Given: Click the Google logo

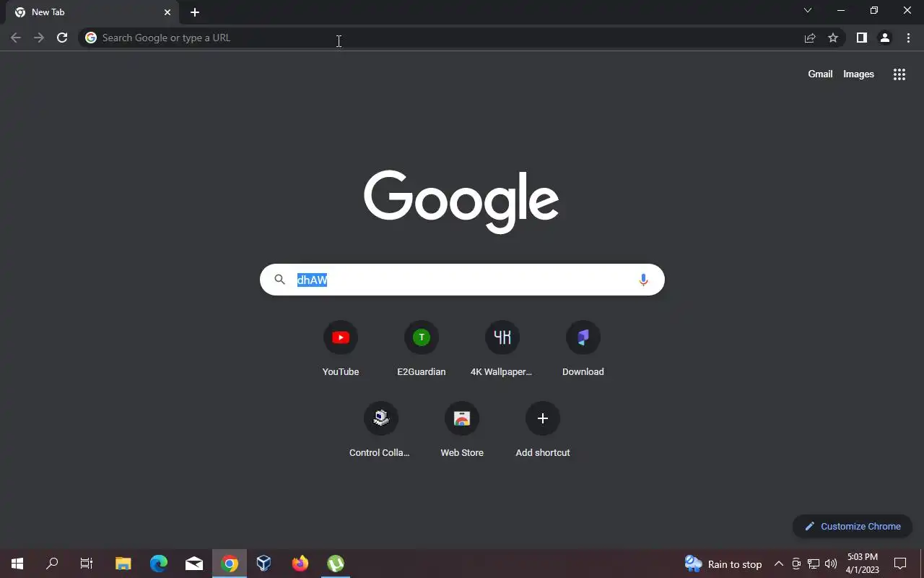Looking at the screenshot, I should [x=461, y=202].
